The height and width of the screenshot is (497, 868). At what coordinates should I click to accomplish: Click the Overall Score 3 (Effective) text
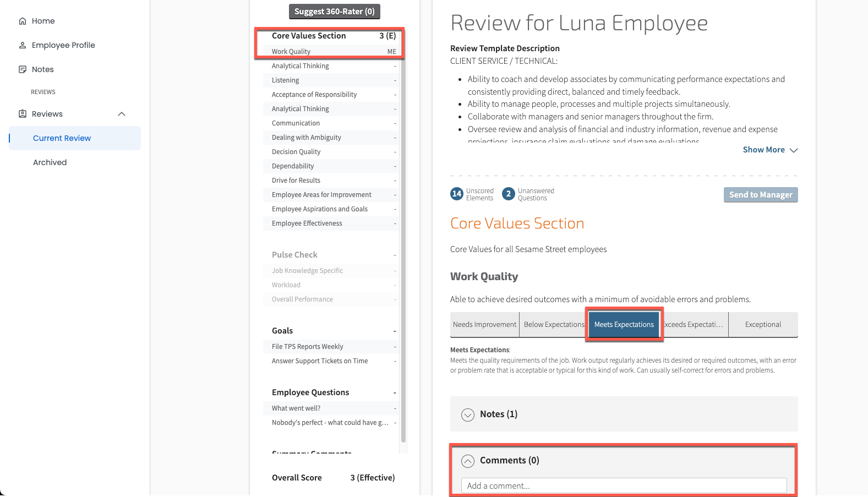334,478
